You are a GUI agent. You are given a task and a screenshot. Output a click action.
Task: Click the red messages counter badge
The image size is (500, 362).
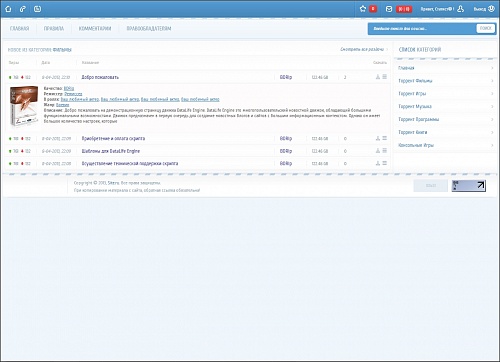(x=404, y=9)
